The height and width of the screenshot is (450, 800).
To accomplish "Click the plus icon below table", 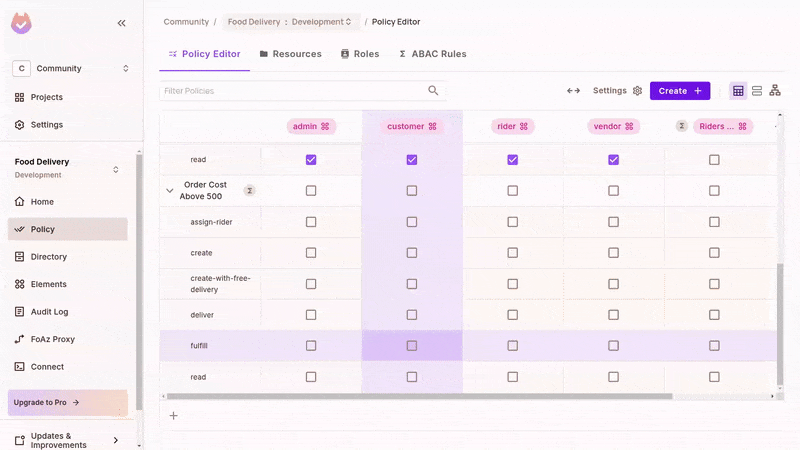I will click(173, 415).
